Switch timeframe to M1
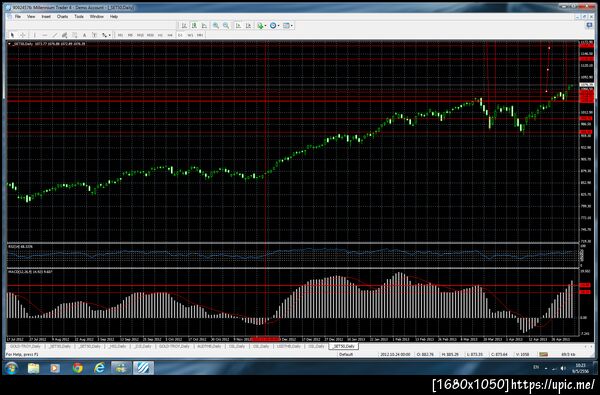Screen dimensions: 600x395 click(120, 35)
